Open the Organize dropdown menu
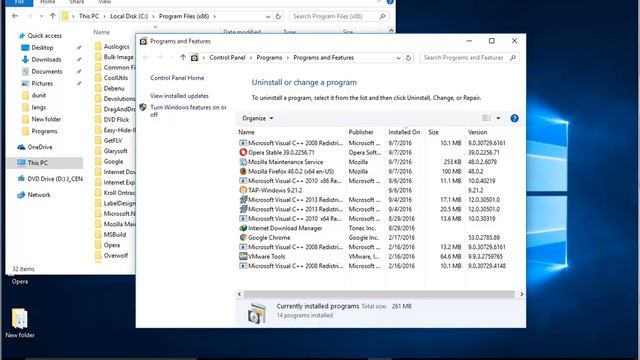This screenshot has height=360, width=640. coord(258,118)
